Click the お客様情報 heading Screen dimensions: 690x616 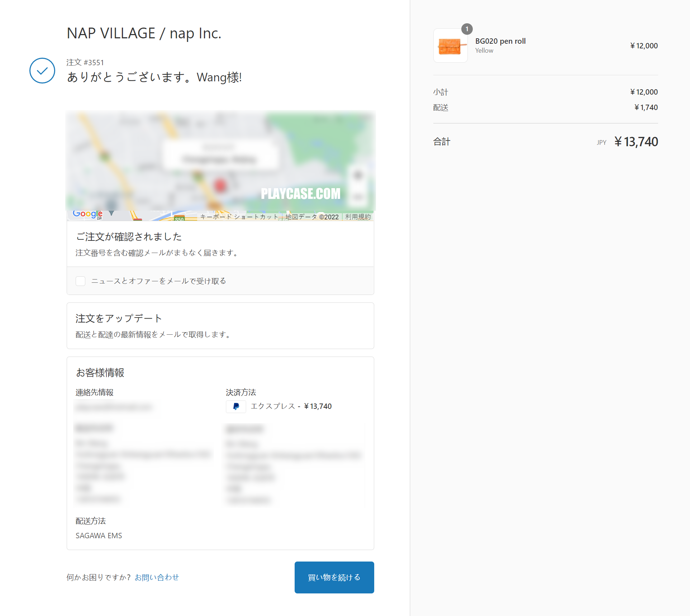(x=100, y=373)
